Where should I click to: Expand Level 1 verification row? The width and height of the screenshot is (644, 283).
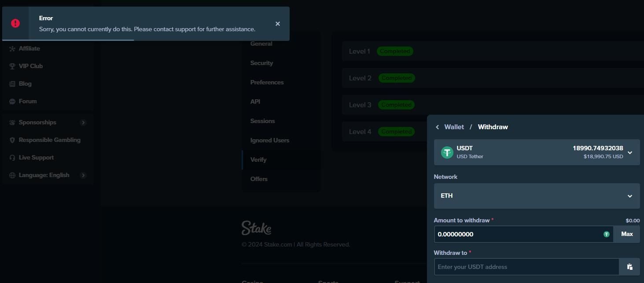click(493, 51)
